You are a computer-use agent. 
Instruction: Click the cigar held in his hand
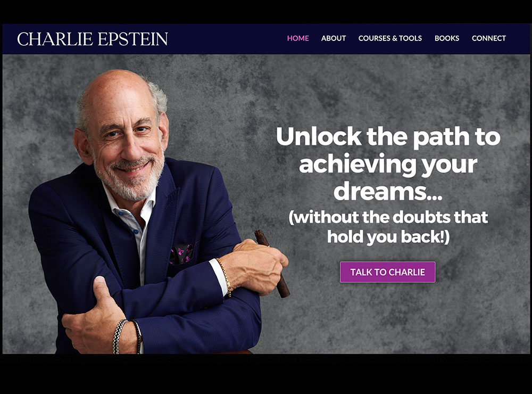(272, 264)
